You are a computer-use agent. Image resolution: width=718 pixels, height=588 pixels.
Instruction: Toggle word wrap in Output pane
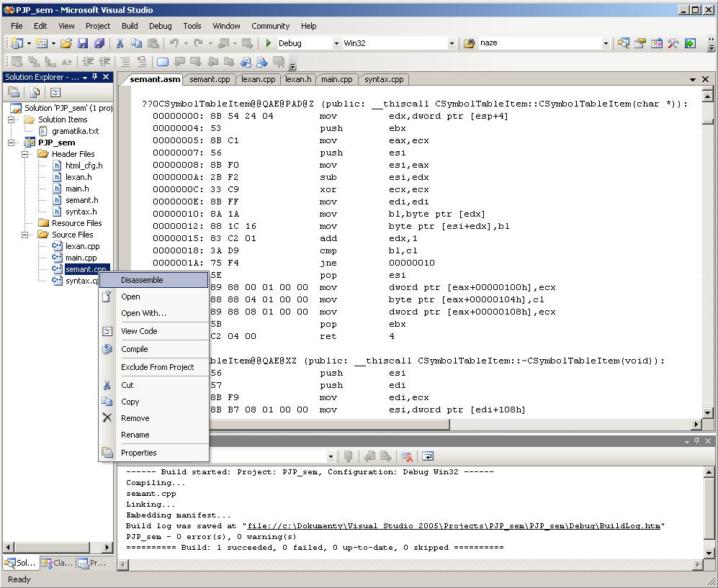[x=428, y=456]
